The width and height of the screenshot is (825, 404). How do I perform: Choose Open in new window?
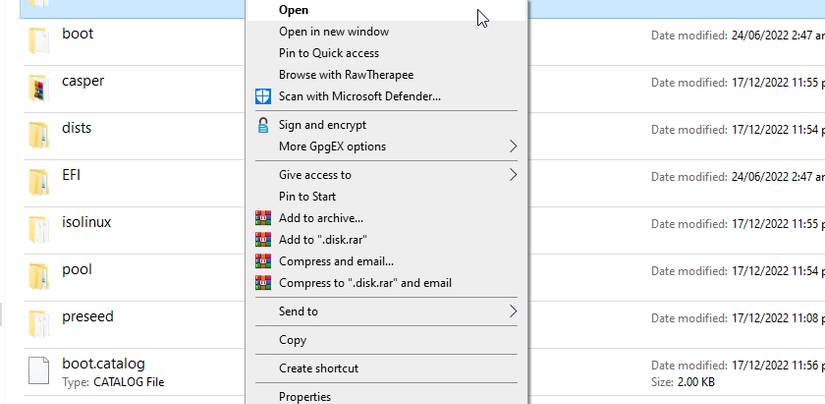pos(333,31)
